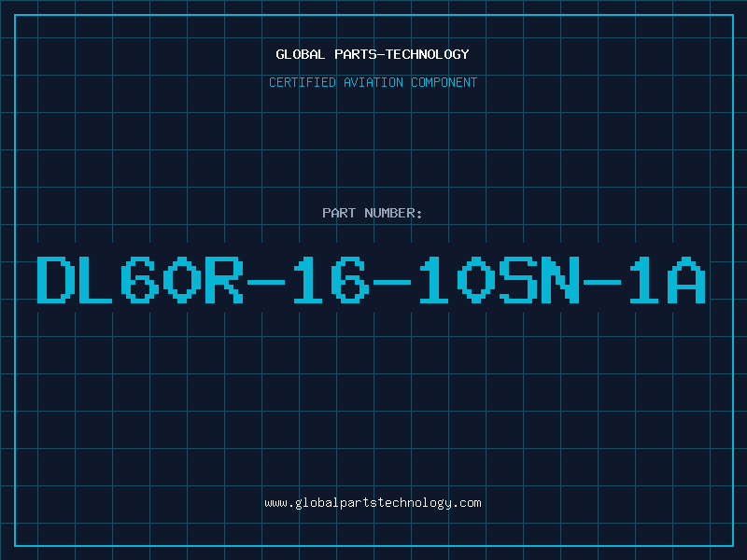Click the first dash after DL60R
This screenshot has width=747, height=560.
(x=266, y=283)
